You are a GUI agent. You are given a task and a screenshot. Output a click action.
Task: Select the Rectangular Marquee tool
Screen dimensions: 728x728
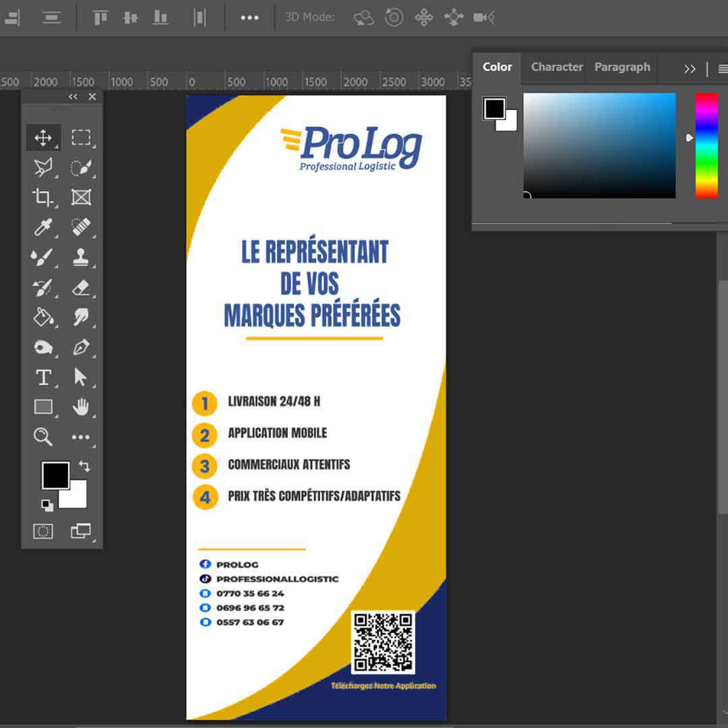pyautogui.click(x=81, y=138)
